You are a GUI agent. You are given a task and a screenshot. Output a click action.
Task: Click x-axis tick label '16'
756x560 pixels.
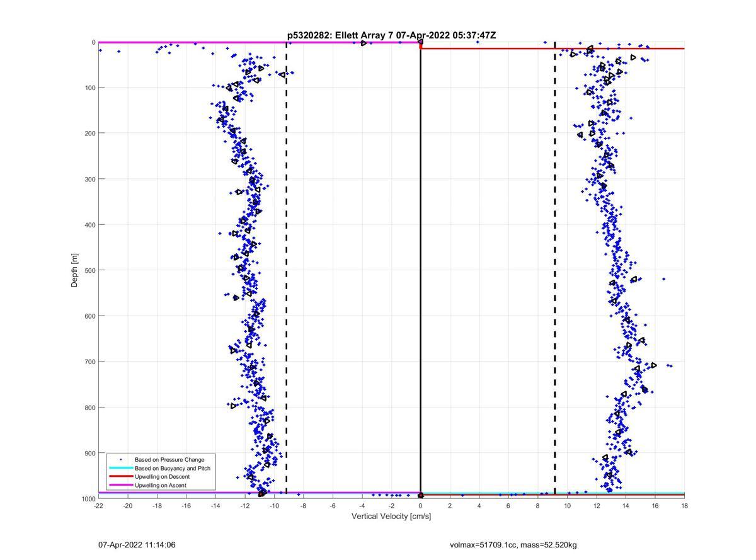pos(655,505)
